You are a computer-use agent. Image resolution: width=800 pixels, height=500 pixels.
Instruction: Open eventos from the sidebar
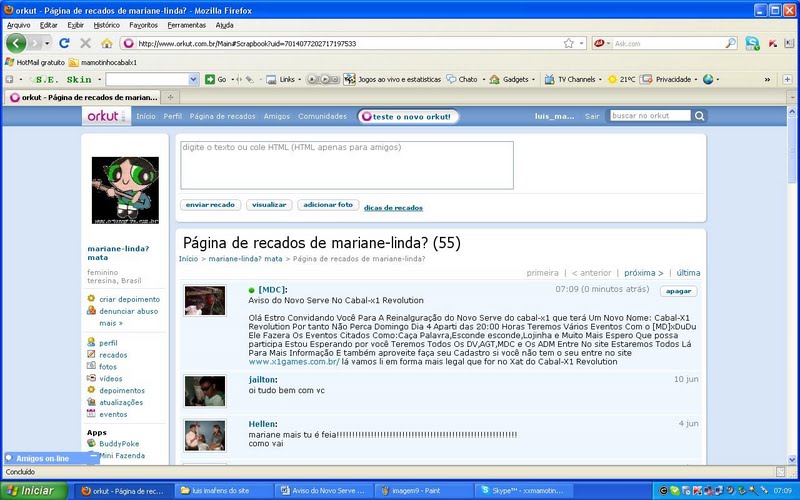click(x=92, y=414)
